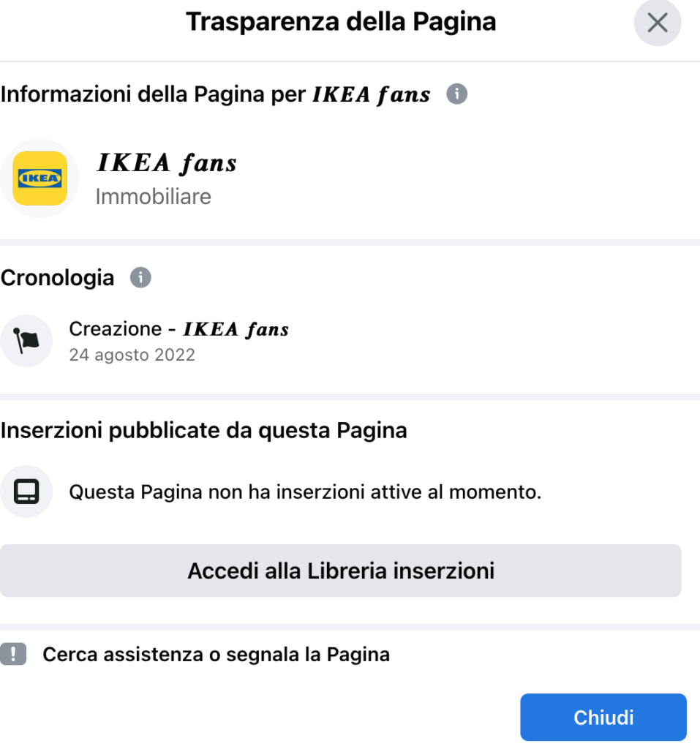Click the flag icon for page creation
This screenshot has width=700, height=749.
click(26, 341)
